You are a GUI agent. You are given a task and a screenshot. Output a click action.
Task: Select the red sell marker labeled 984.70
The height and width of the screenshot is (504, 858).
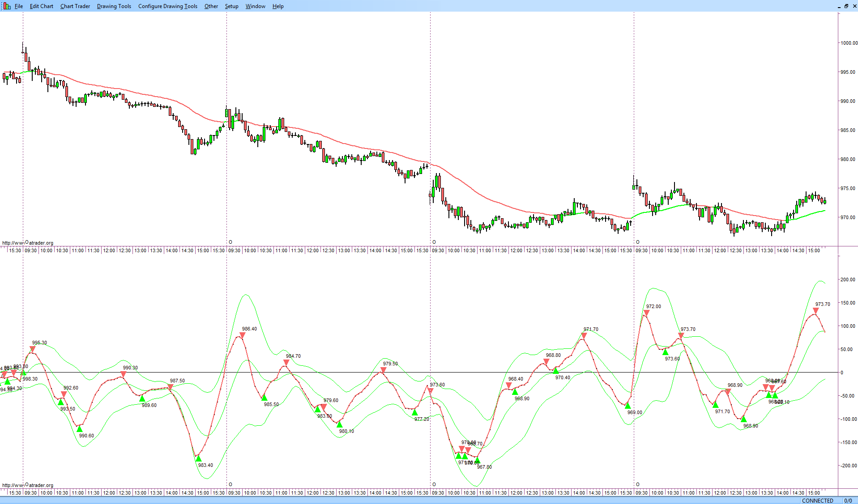pyautogui.click(x=286, y=362)
